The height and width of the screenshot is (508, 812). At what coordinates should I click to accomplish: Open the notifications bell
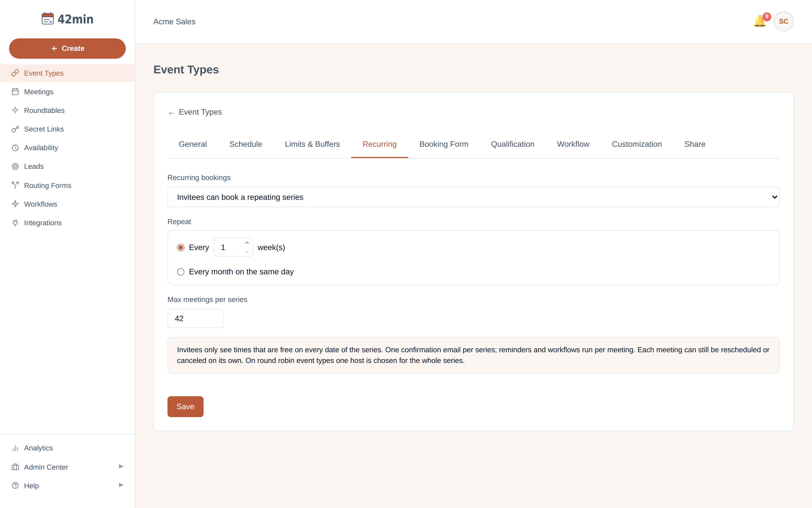(x=760, y=21)
